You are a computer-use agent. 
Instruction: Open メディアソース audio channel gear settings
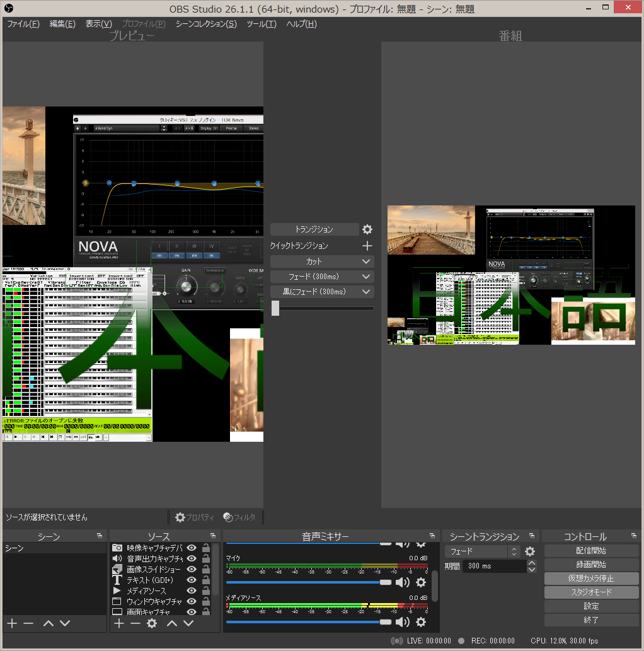[x=421, y=622]
